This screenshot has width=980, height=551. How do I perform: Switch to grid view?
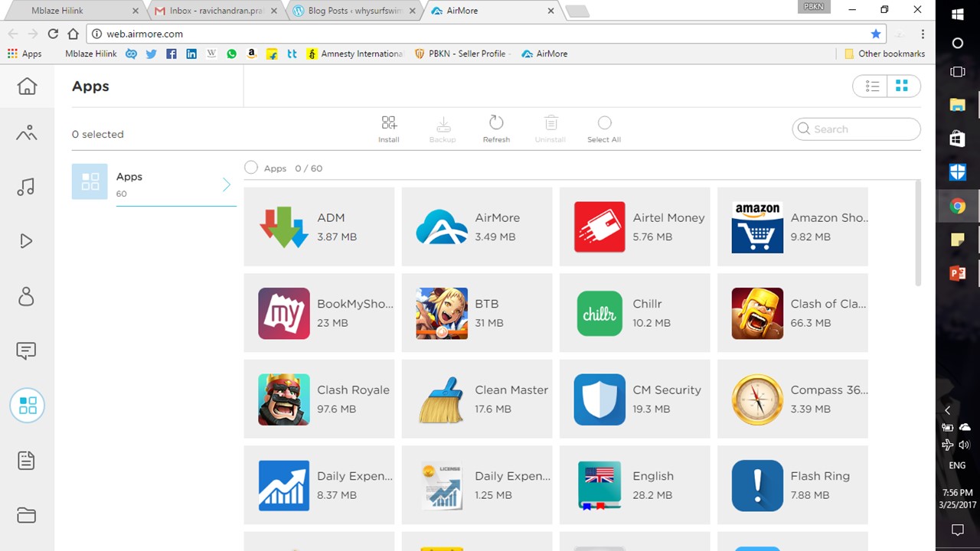tap(902, 86)
